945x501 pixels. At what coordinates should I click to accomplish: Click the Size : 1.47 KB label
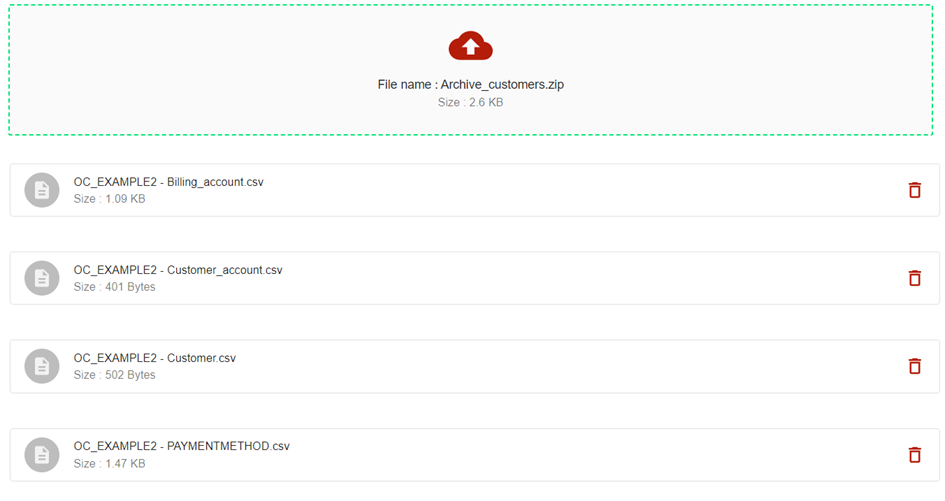coord(109,464)
